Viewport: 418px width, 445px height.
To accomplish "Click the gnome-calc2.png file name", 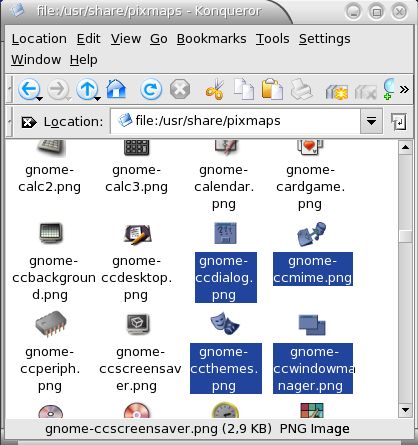I will [x=49, y=178].
